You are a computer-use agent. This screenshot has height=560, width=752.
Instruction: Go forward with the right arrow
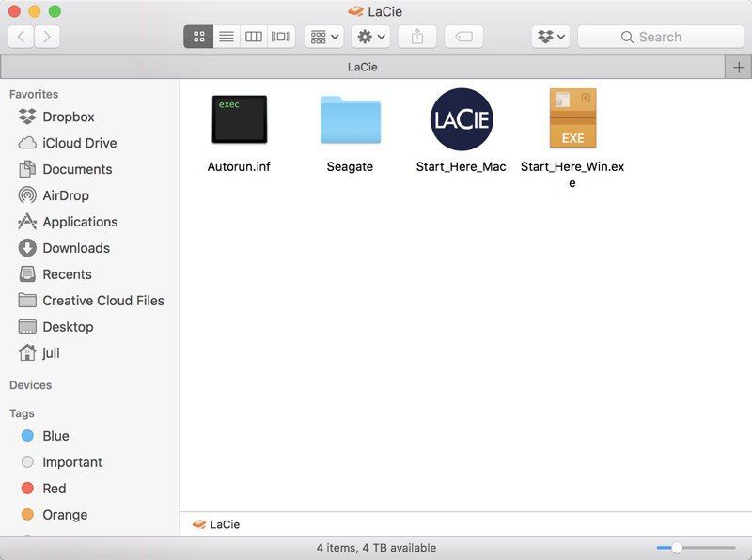pyautogui.click(x=47, y=37)
